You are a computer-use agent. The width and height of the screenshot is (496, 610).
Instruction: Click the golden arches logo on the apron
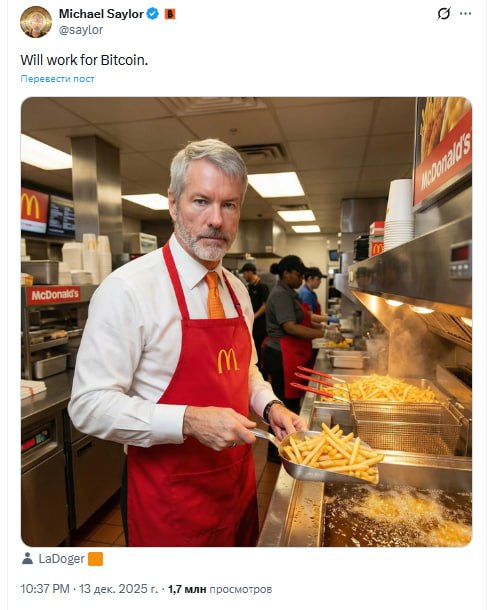[228, 361]
